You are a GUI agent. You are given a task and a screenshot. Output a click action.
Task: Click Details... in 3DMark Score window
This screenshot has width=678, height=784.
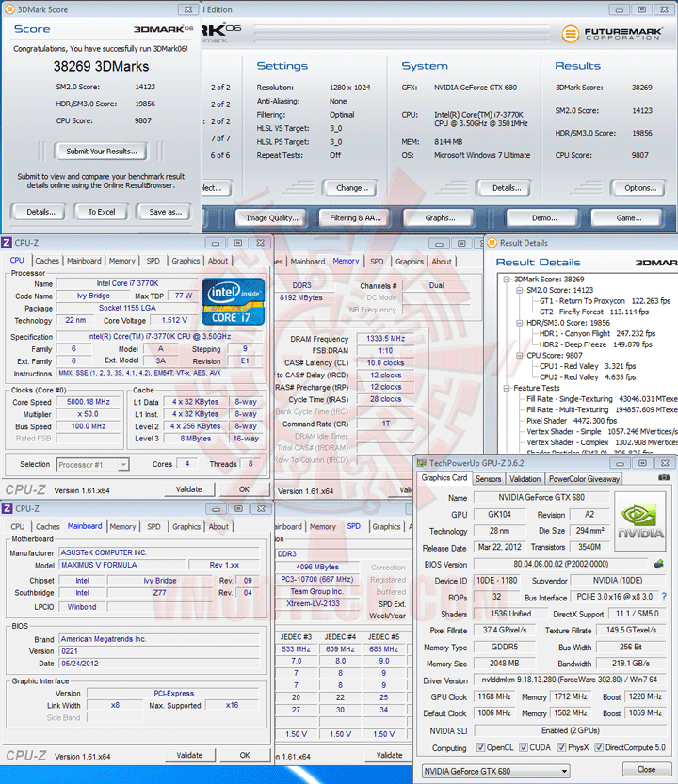pos(41,212)
